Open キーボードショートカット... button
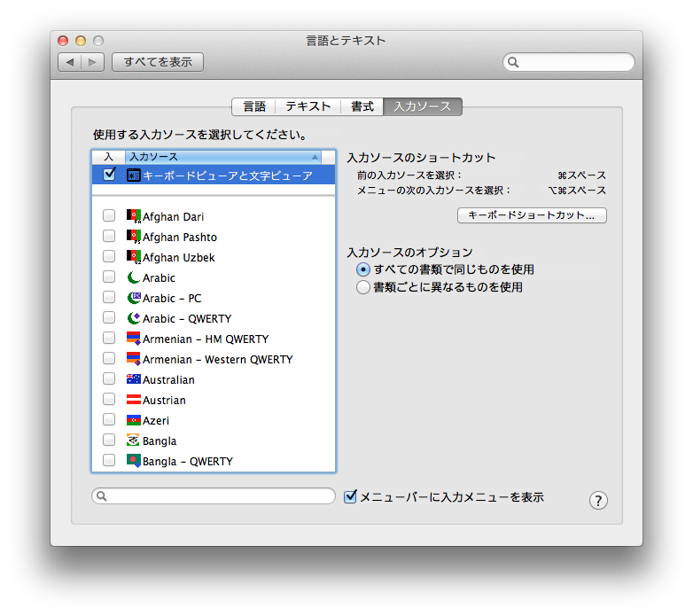The height and width of the screenshot is (616, 693). pos(532,215)
